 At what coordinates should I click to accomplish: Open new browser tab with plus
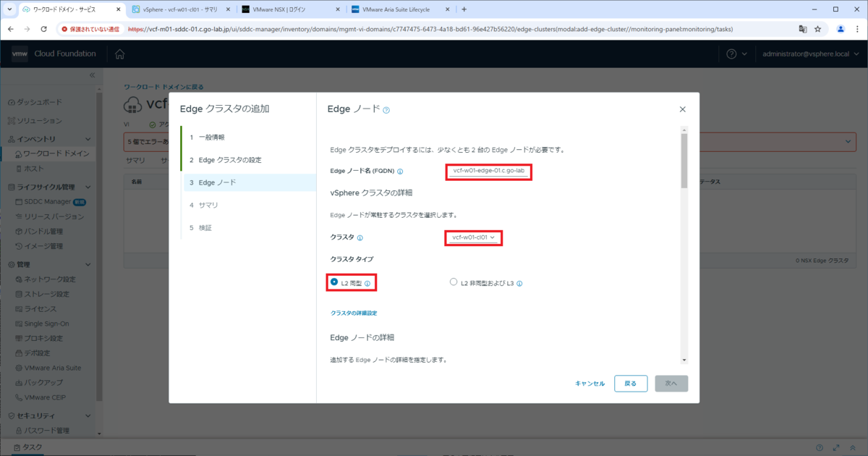pos(464,9)
